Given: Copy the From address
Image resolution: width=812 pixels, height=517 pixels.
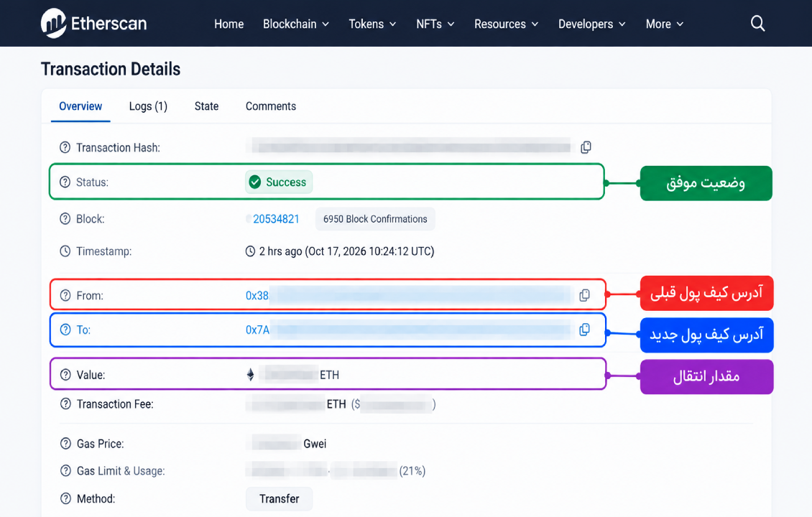Looking at the screenshot, I should pyautogui.click(x=585, y=296).
